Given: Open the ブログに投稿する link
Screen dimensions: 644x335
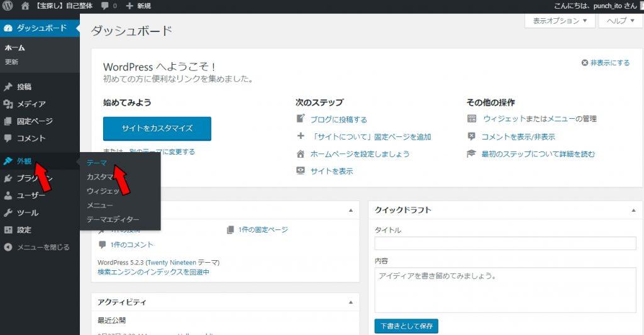Looking at the screenshot, I should click(339, 119).
